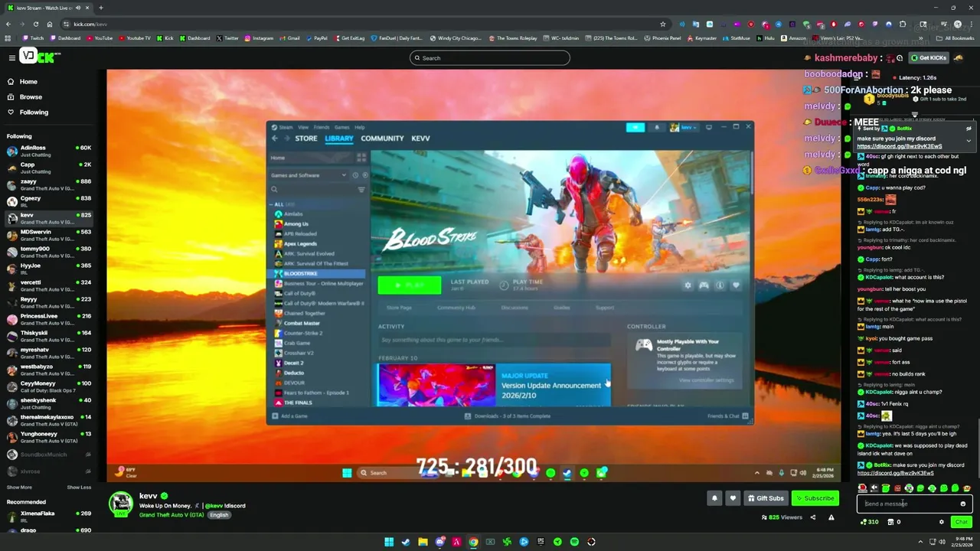The width and height of the screenshot is (980, 551).
Task: Go back with Steam back arrow
Action: pyautogui.click(x=275, y=139)
